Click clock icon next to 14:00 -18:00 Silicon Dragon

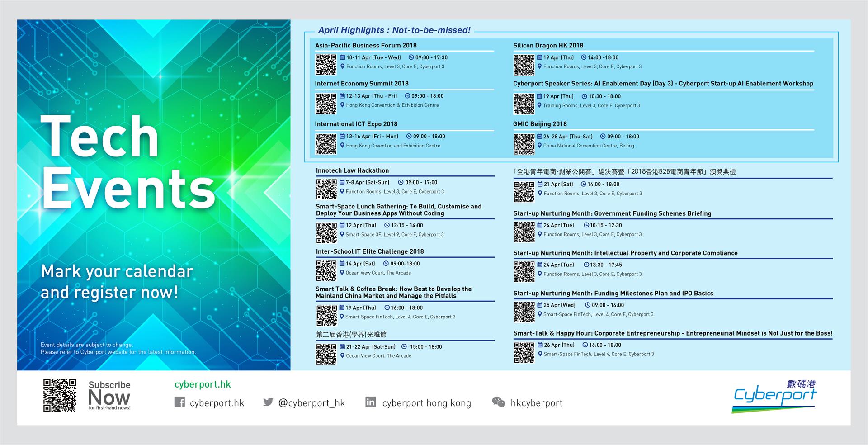584,57
